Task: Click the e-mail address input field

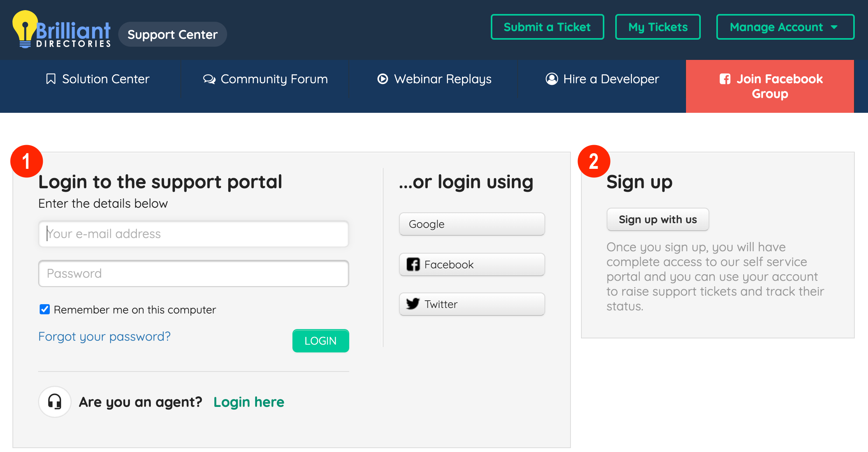Action: click(x=194, y=234)
